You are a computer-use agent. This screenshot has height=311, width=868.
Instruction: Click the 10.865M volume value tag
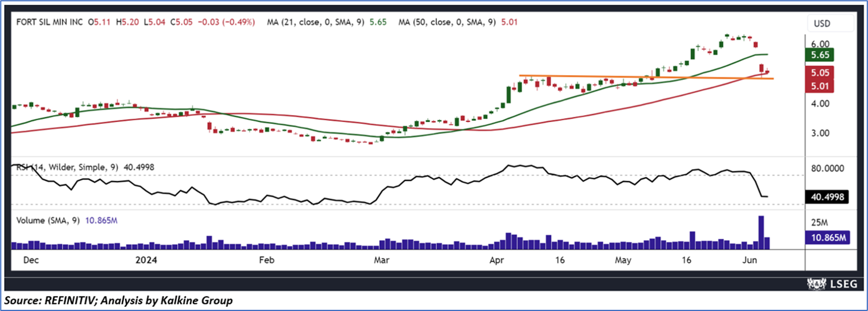tap(829, 238)
